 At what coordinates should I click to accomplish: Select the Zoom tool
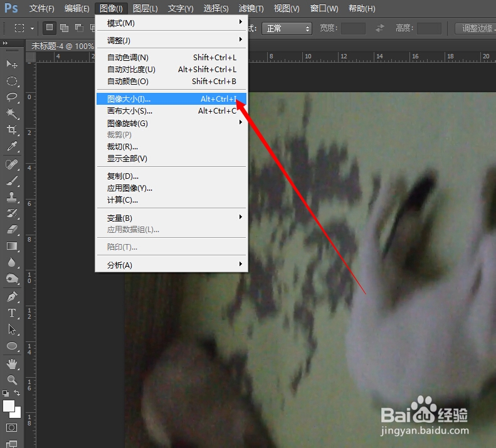pyautogui.click(x=12, y=380)
